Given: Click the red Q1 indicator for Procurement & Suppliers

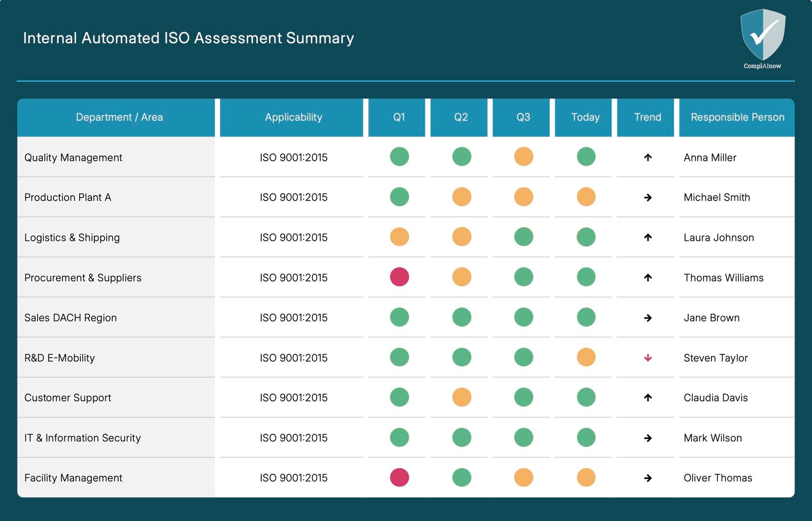Looking at the screenshot, I should click(x=399, y=277).
